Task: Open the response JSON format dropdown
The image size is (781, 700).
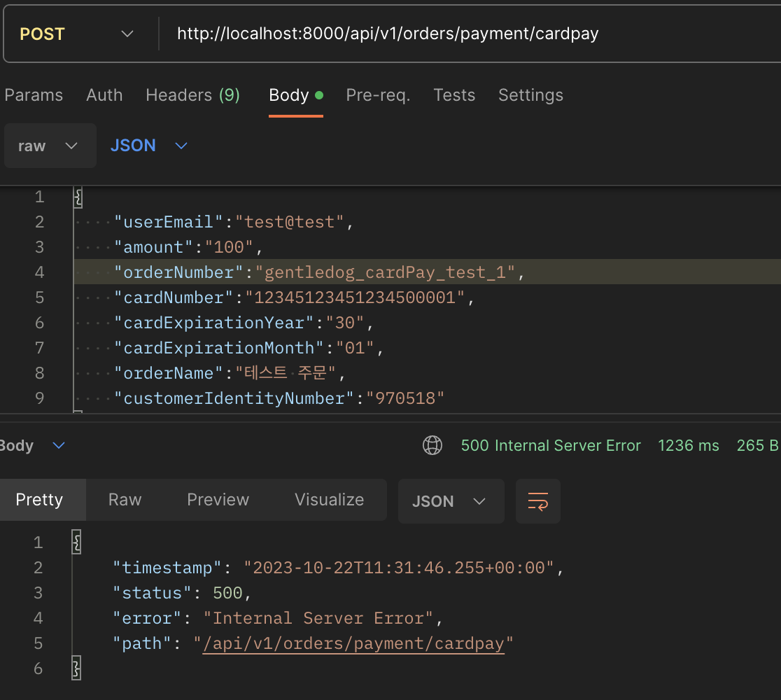Action: tap(450, 501)
